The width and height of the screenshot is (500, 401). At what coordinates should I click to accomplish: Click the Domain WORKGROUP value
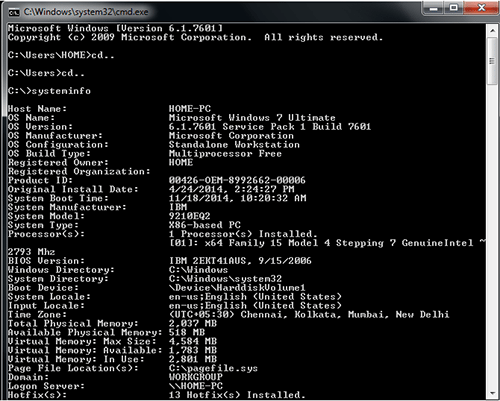click(196, 377)
